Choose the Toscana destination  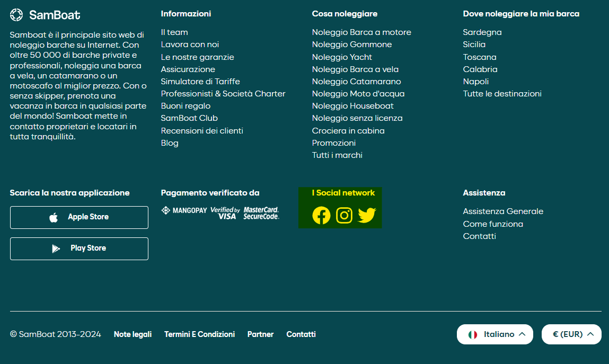pyautogui.click(x=480, y=57)
